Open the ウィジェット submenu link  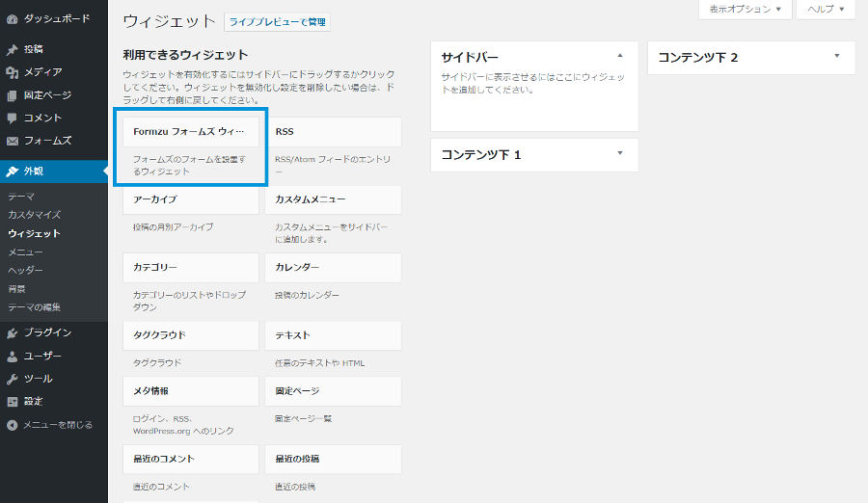[x=34, y=233]
